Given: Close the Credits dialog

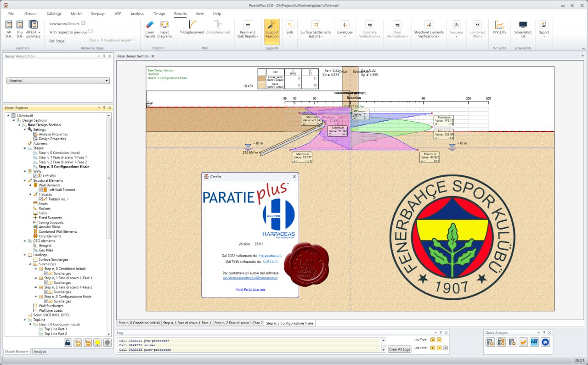Looking at the screenshot, I should point(294,177).
